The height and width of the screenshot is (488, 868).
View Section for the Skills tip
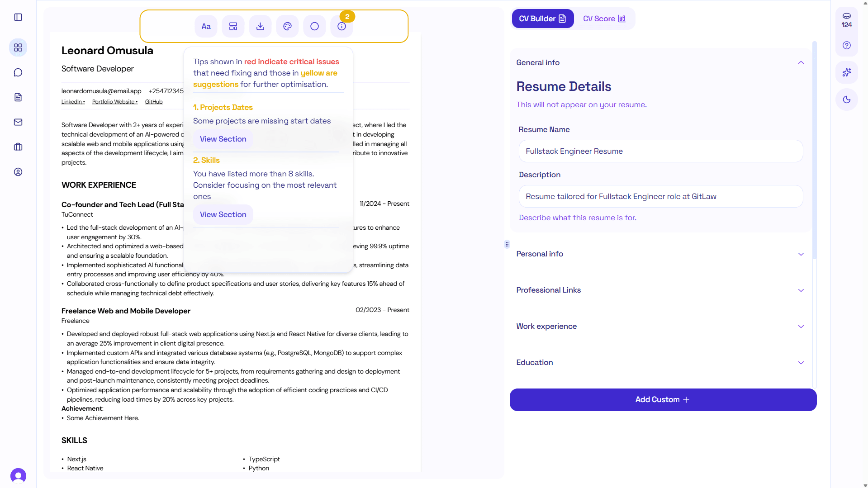[x=223, y=214]
